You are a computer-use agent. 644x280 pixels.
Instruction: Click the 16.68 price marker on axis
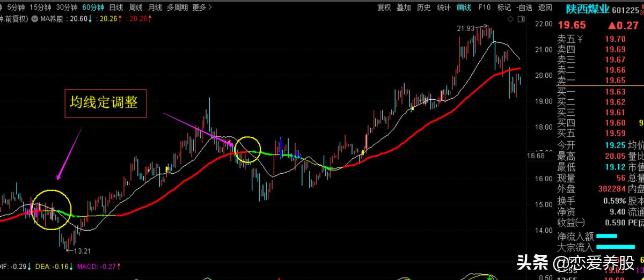coord(536,156)
